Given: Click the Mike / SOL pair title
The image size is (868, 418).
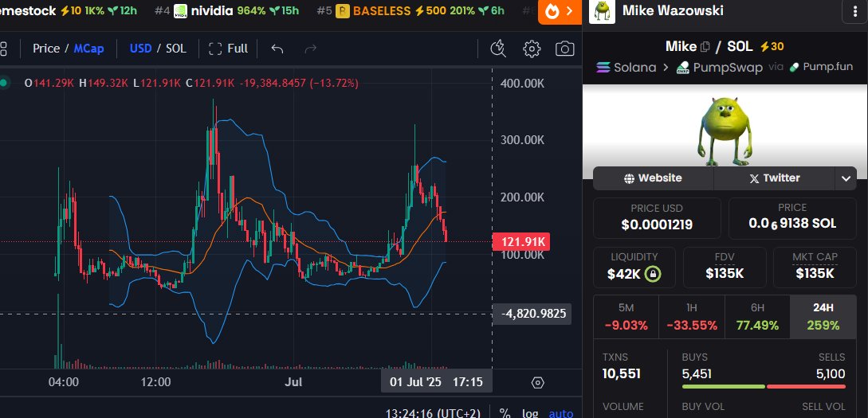Looking at the screenshot, I should click(709, 47).
